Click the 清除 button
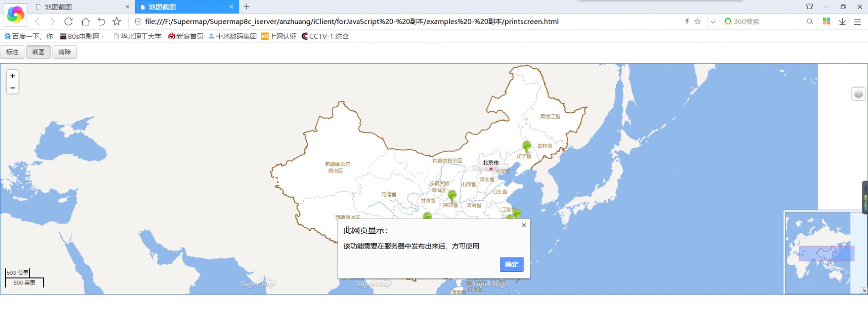The image size is (868, 310). (x=64, y=52)
